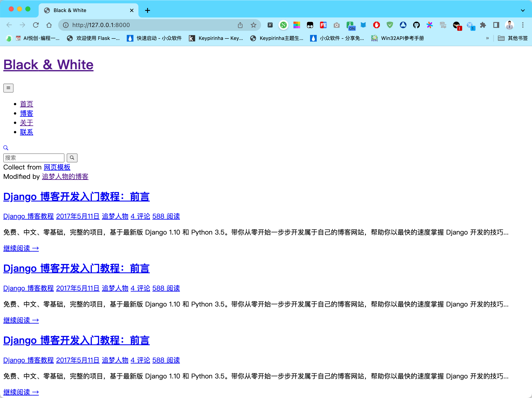
Task: Open the colorful grid squares extension
Action: click(297, 25)
